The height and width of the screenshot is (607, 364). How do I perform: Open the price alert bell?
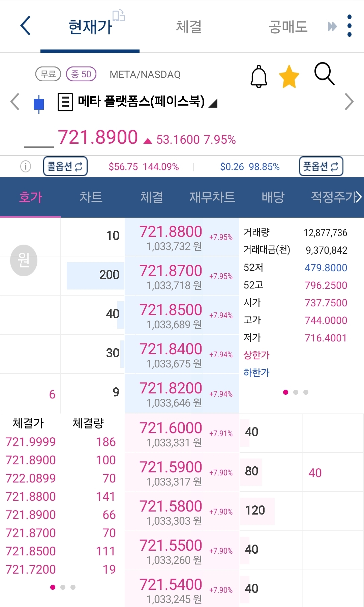click(259, 76)
